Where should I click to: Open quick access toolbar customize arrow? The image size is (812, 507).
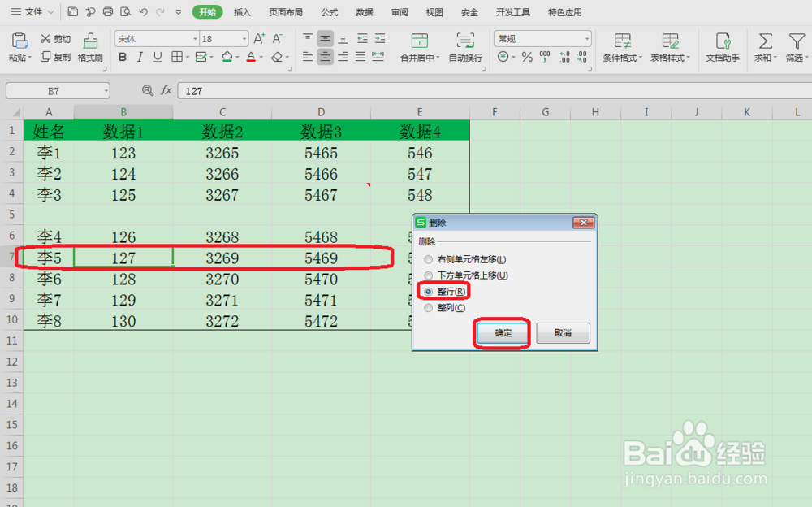pyautogui.click(x=178, y=12)
